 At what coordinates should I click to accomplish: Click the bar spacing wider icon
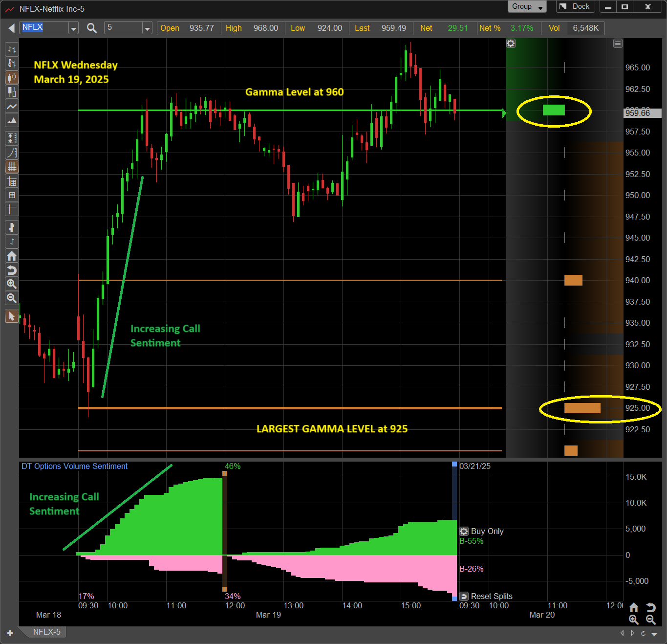tap(12, 227)
